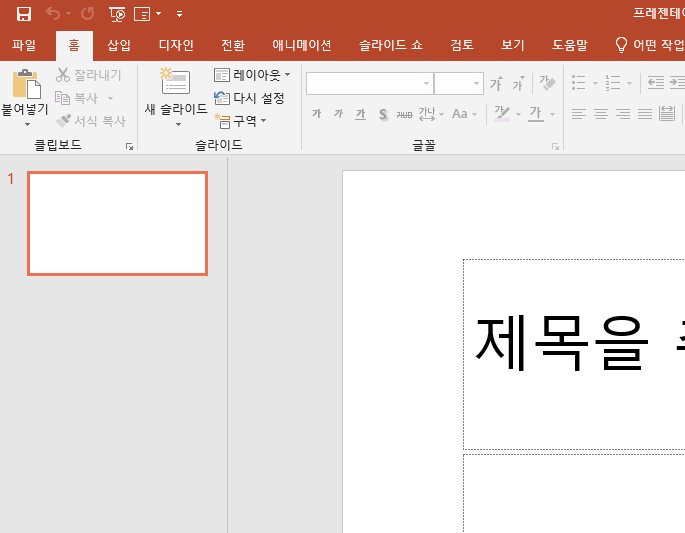
Task: Click the subtitle placeholder box below the title
Action: pyautogui.click(x=574, y=493)
